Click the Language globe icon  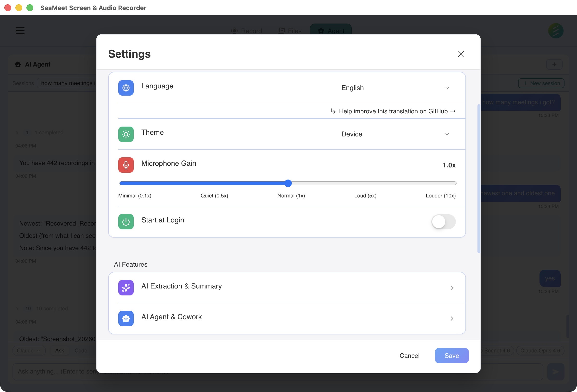[126, 88]
